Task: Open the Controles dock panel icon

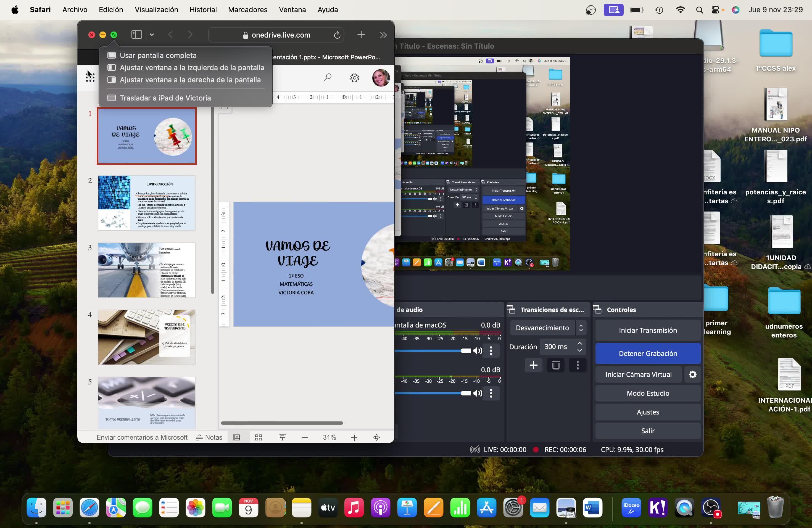Action: tap(597, 309)
